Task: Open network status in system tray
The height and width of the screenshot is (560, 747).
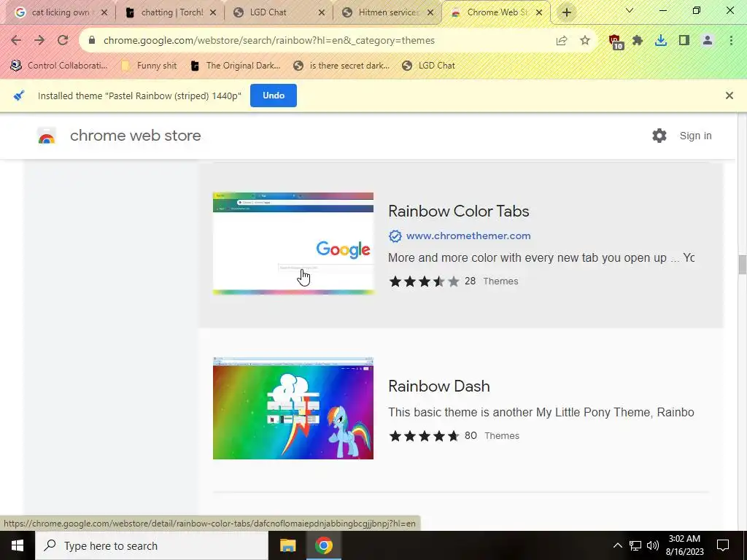Action: (x=635, y=545)
